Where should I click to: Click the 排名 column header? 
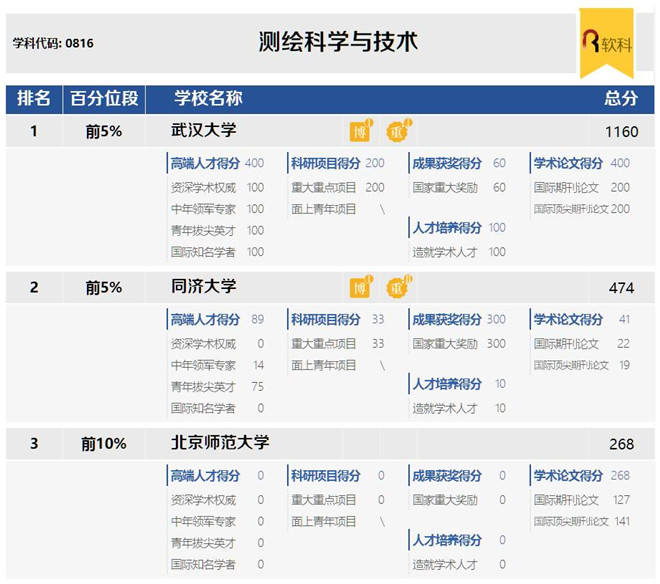[x=34, y=99]
